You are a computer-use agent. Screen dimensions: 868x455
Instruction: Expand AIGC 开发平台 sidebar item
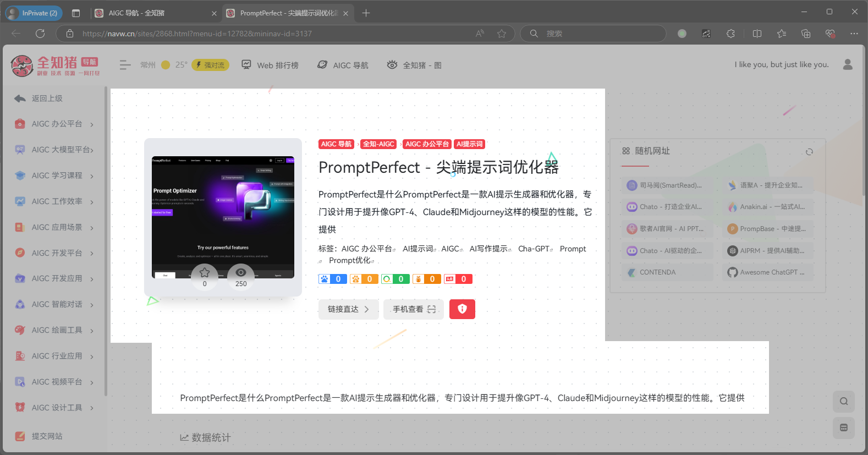click(54, 253)
